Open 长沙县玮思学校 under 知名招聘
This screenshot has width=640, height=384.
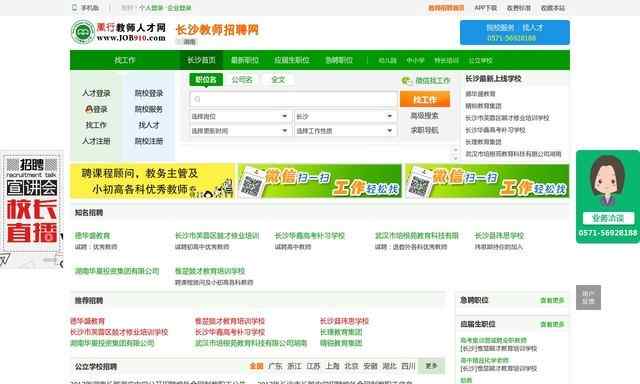point(499,235)
